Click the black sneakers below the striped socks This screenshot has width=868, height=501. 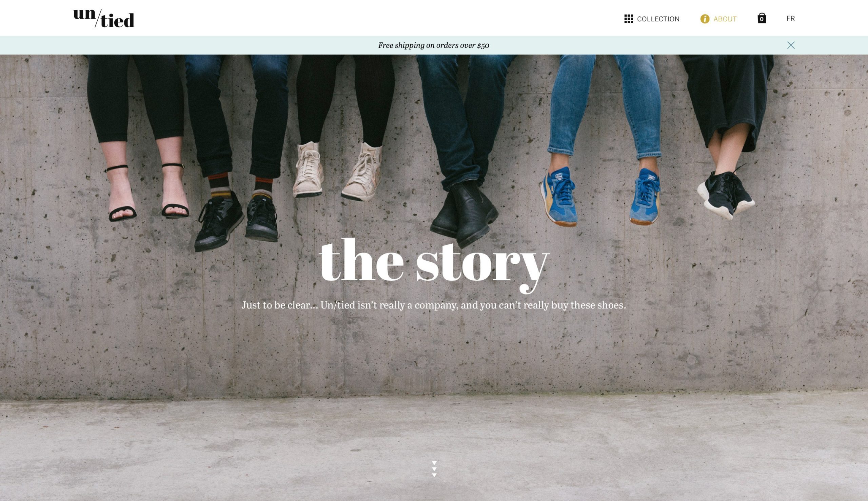pos(237,221)
